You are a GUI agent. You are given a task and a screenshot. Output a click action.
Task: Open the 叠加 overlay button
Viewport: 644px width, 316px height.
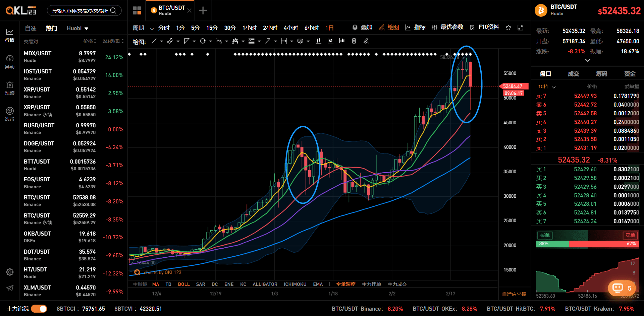[x=363, y=27]
